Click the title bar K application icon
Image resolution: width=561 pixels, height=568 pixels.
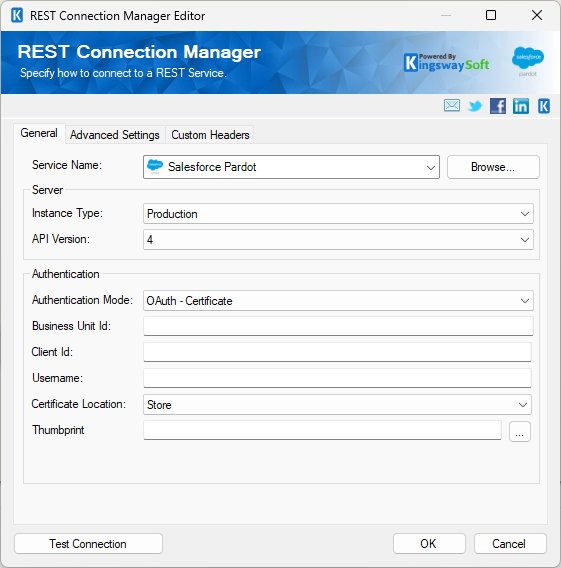(x=17, y=16)
